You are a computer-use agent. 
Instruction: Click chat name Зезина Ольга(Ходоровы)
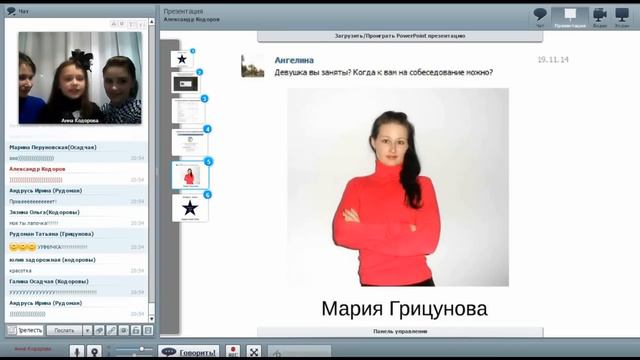(44, 212)
